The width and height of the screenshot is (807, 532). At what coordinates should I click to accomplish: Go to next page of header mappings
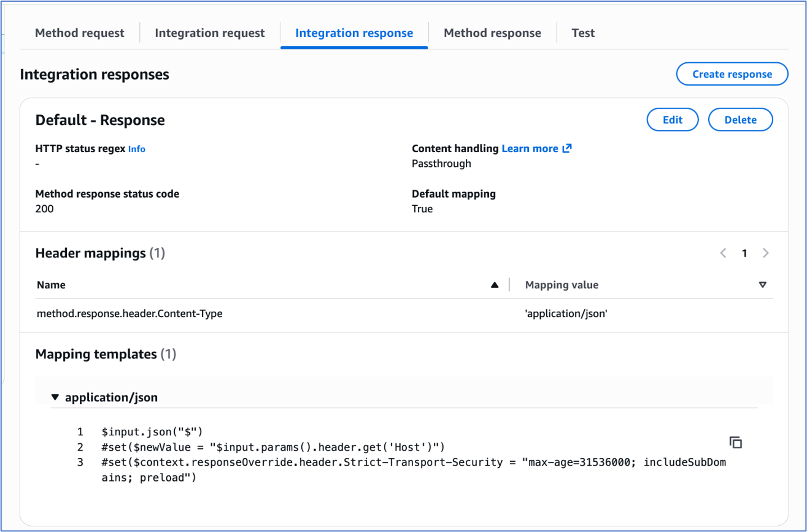[x=765, y=253]
